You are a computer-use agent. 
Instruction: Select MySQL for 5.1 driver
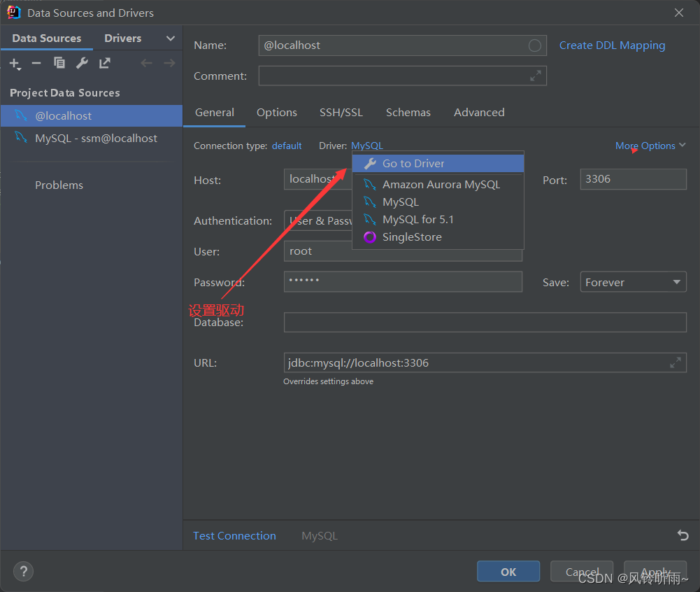[438, 219]
